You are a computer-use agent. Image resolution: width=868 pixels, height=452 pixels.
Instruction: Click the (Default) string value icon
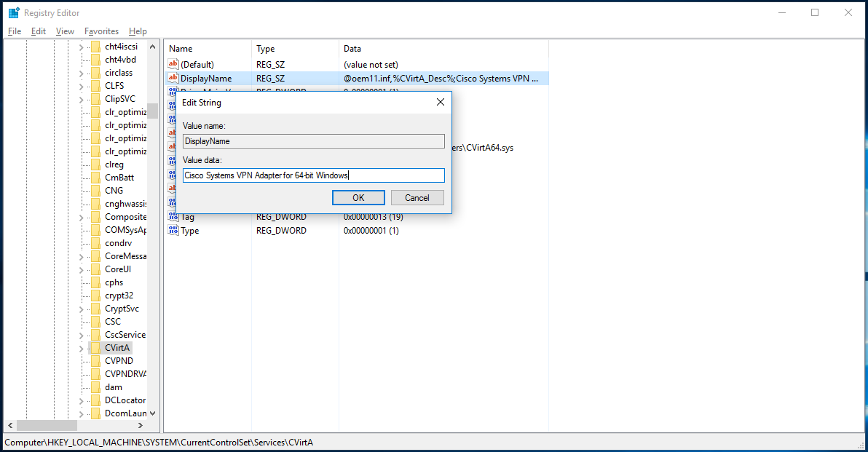click(173, 64)
